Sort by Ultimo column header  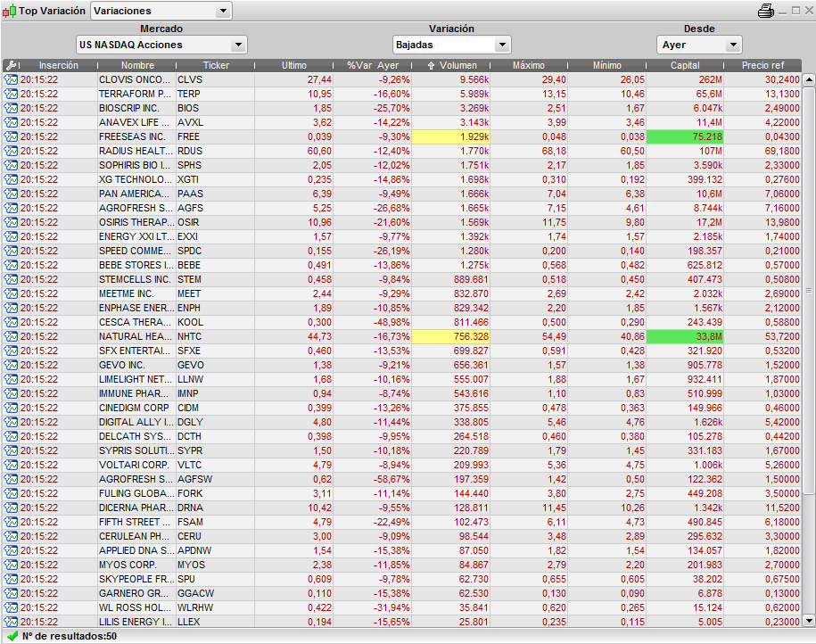[x=294, y=66]
